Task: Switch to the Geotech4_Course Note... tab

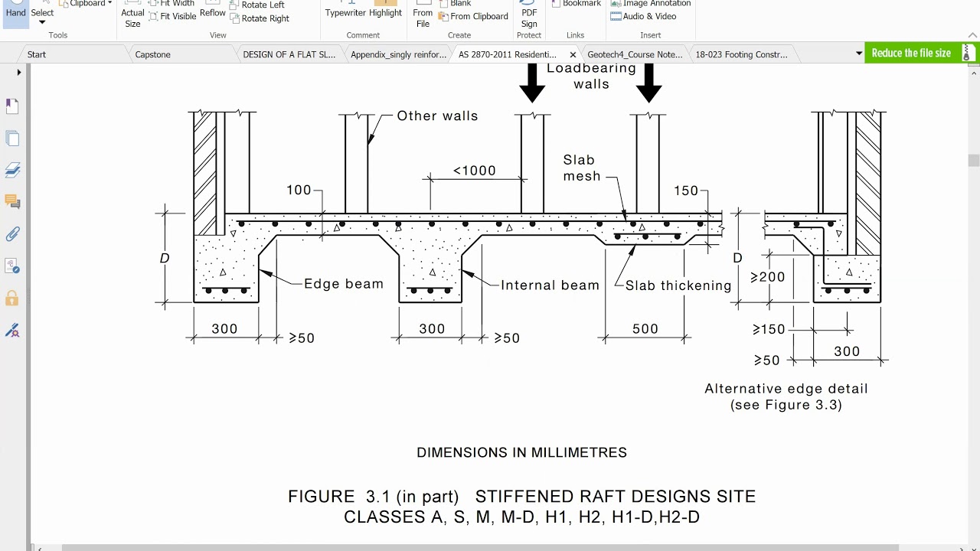Action: (635, 54)
